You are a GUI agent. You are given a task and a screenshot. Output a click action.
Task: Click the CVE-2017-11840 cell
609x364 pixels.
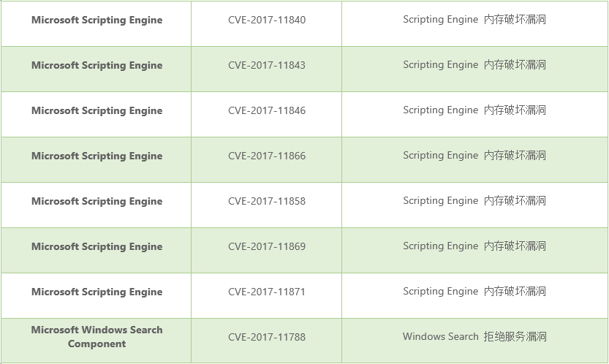[266, 20]
